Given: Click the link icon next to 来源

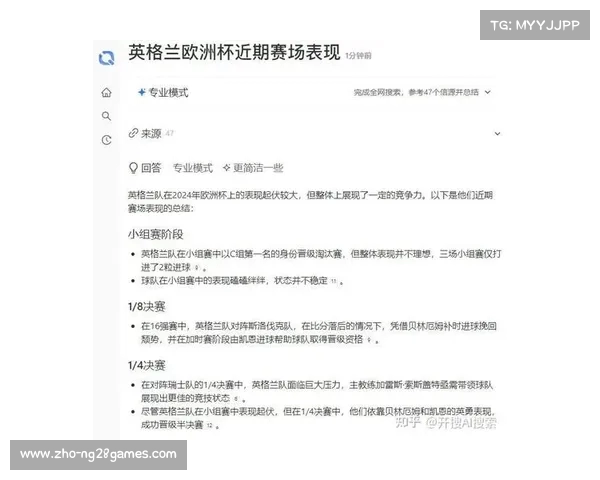Looking at the screenshot, I should pos(133,133).
